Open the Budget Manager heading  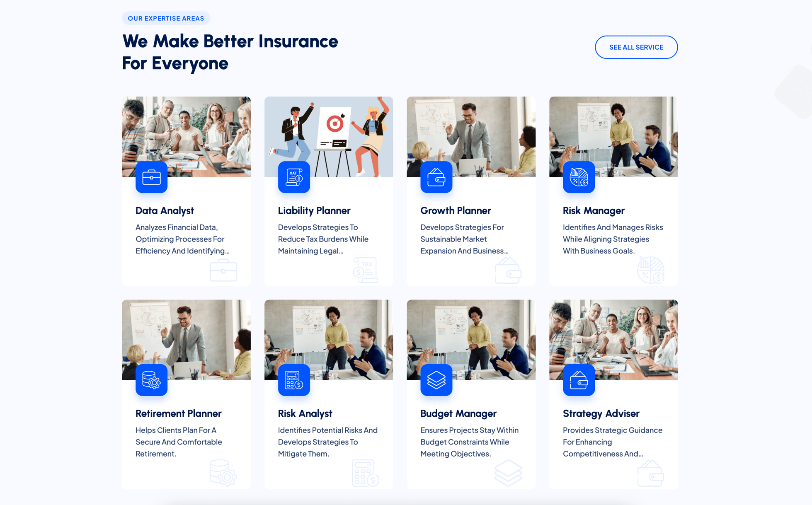(458, 413)
